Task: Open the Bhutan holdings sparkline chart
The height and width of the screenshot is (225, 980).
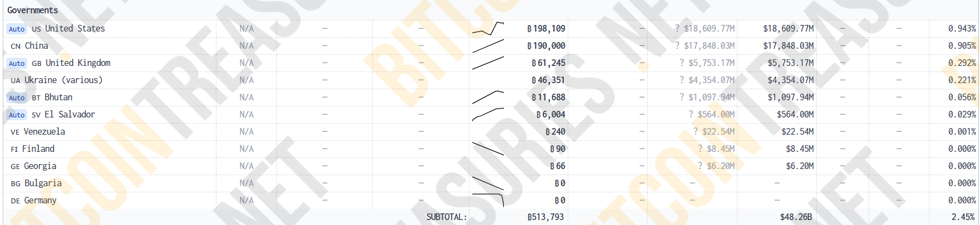Action: coord(488,97)
